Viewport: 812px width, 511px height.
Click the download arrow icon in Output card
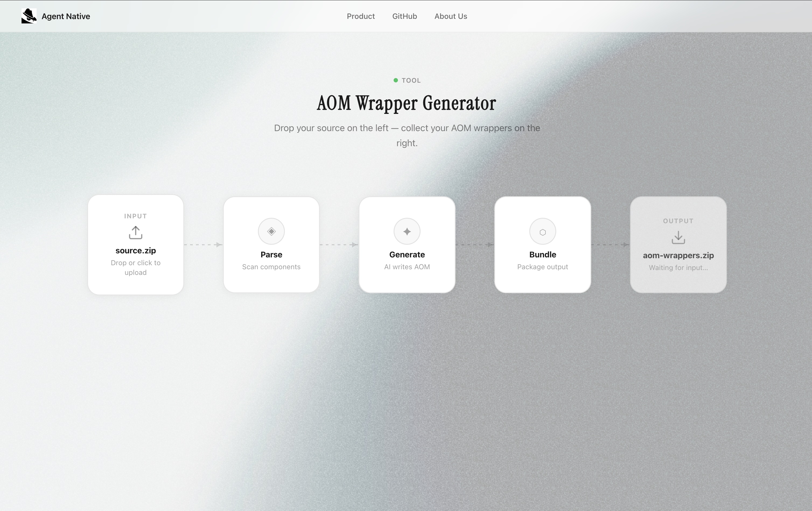(x=678, y=237)
